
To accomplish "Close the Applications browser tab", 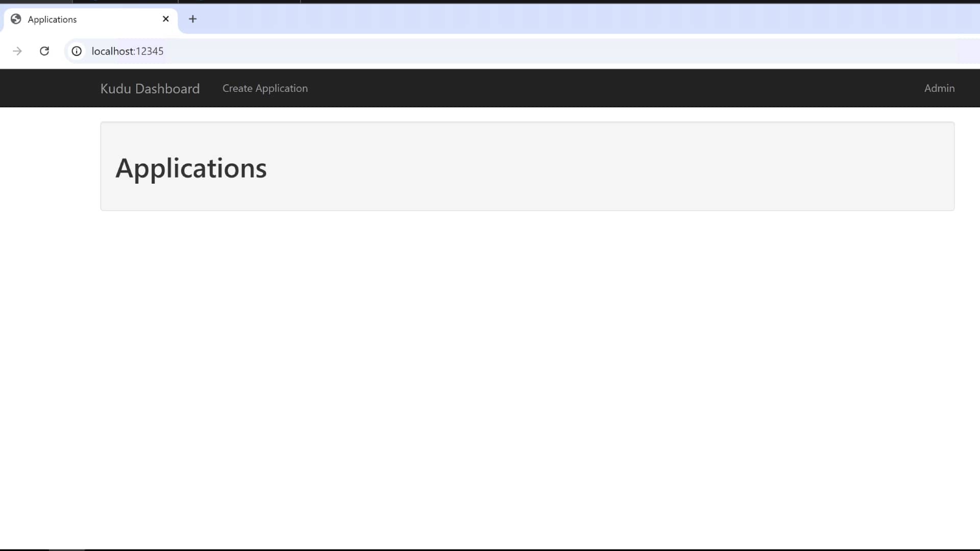I will point(166,19).
